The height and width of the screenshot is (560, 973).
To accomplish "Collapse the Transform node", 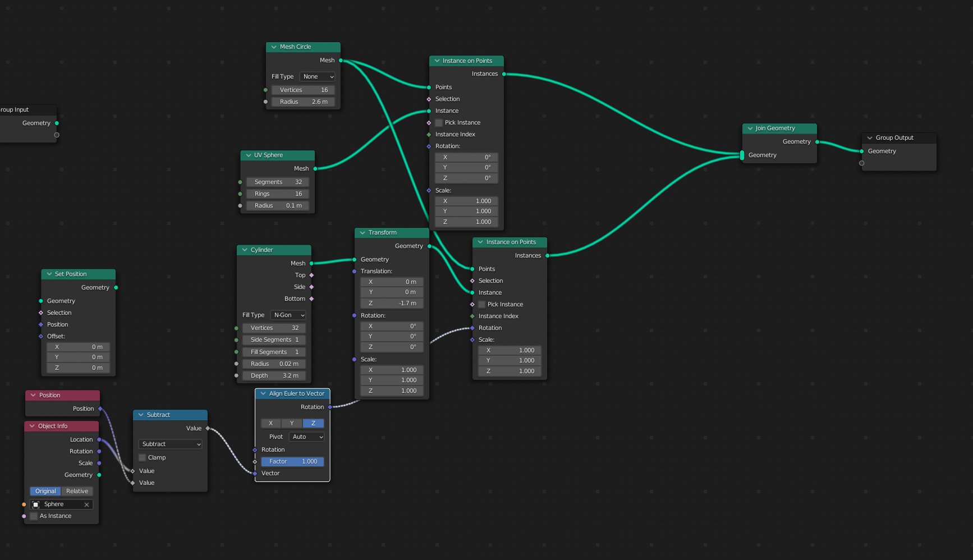I will pos(362,233).
